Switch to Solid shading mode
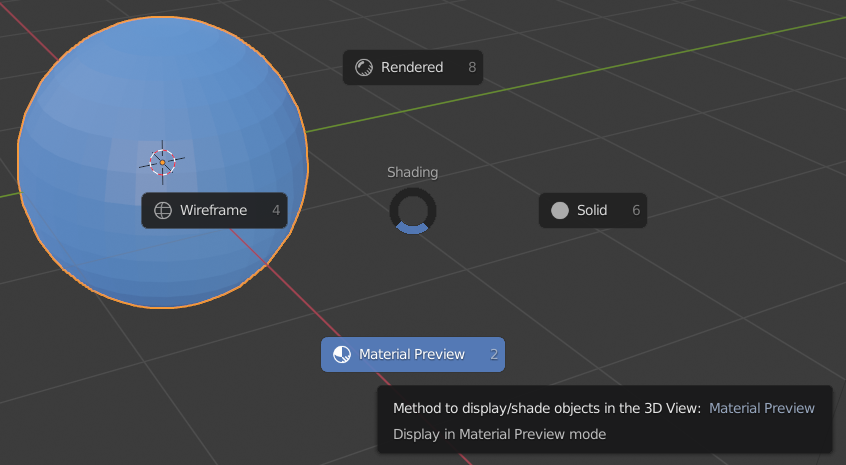 coord(592,210)
